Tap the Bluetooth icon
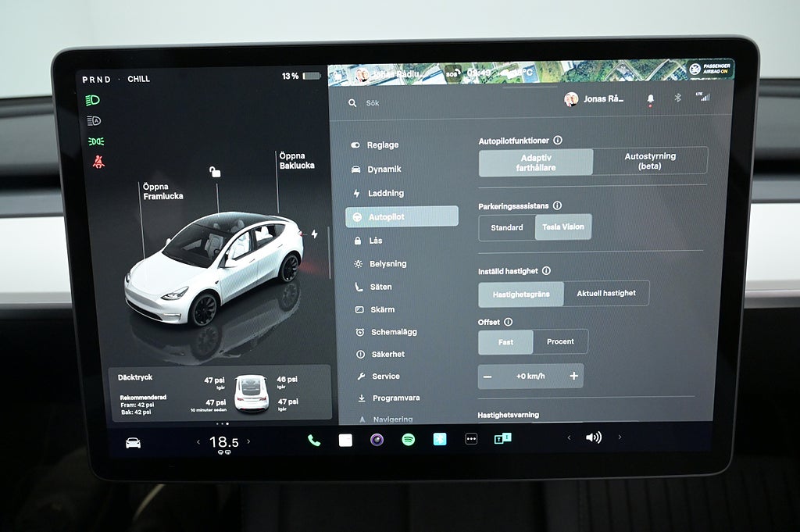This screenshot has width=800, height=532. [677, 98]
